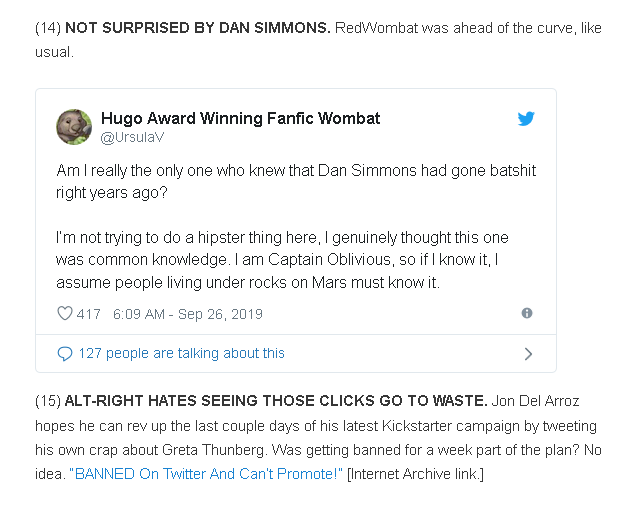Click the NOT SURPRISED BY DAN SIMMONS heading

pyautogui.click(x=197, y=28)
